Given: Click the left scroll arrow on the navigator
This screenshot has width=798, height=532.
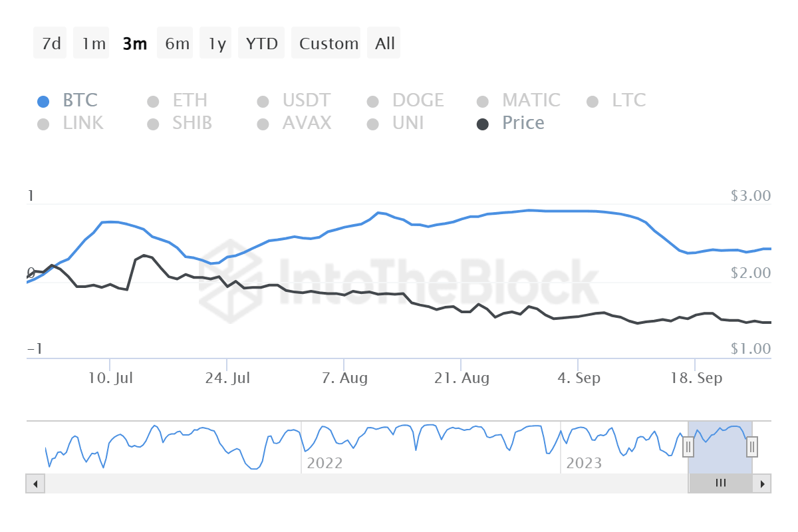Looking at the screenshot, I should pos(35,483).
